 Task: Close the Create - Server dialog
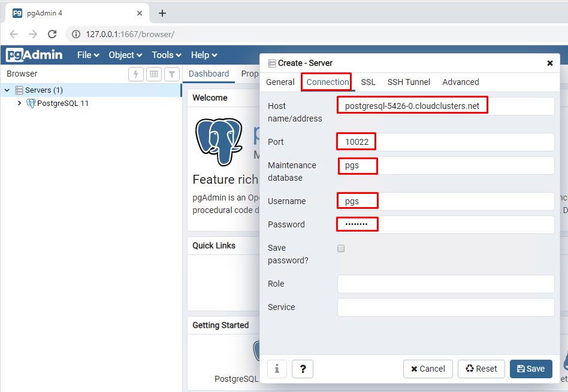550,63
